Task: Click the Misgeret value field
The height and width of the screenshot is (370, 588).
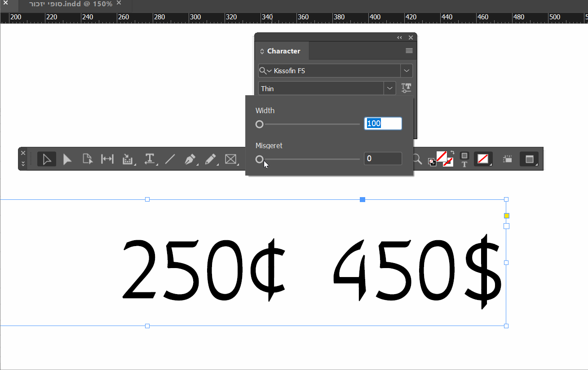Action: coord(383,159)
